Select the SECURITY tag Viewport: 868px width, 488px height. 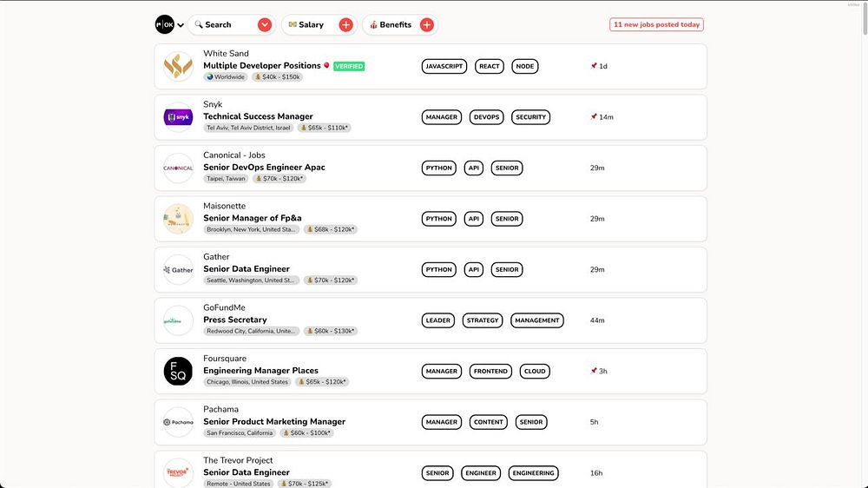(531, 117)
